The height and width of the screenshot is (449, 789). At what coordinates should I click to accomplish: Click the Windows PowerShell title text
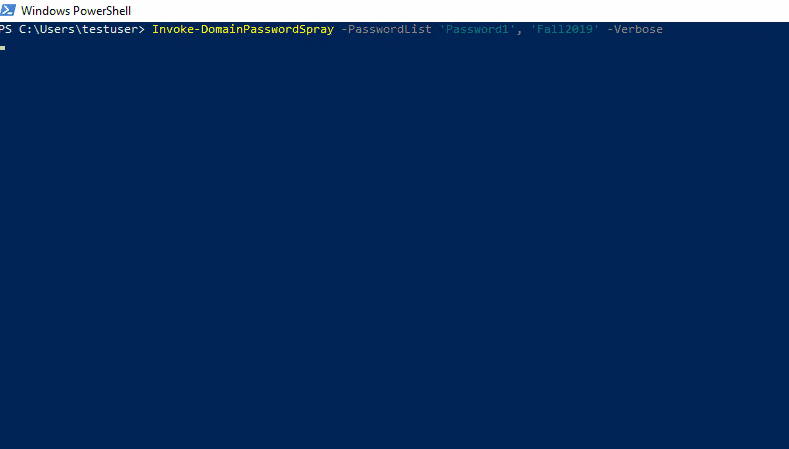(x=76, y=11)
